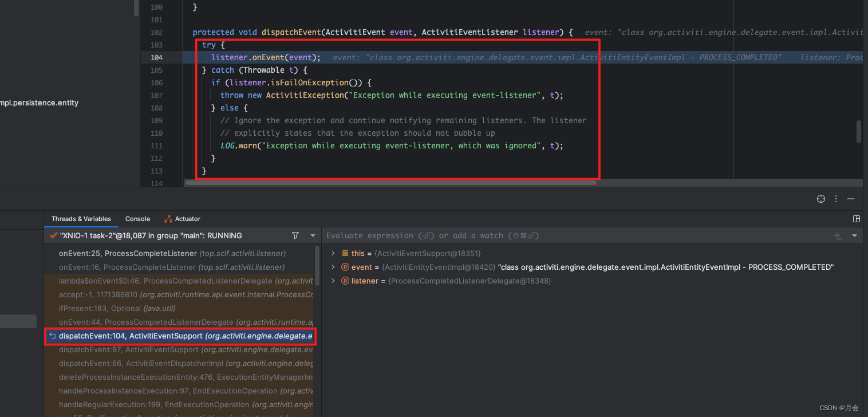
Task: Click in the Evaluate expression field
Action: point(573,235)
